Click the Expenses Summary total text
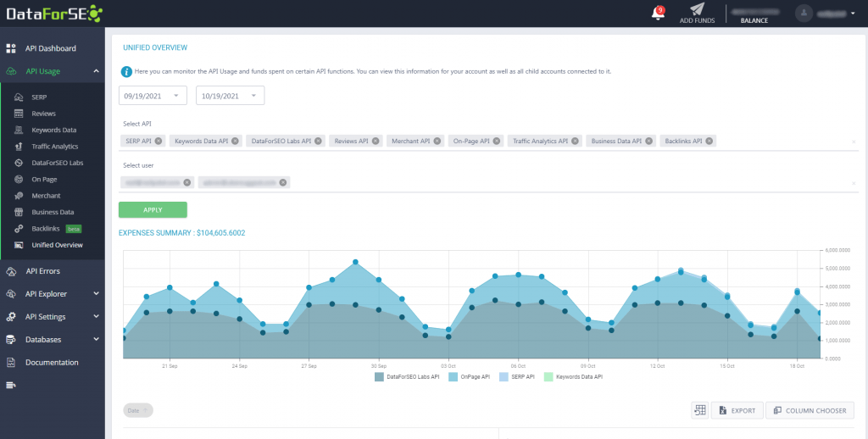Screen dimensions: 868x439 [x=182, y=233]
